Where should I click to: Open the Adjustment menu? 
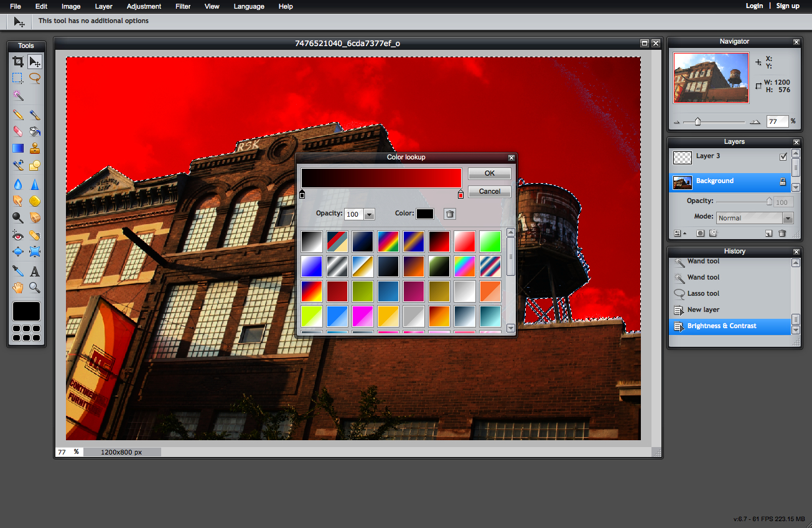(x=144, y=6)
